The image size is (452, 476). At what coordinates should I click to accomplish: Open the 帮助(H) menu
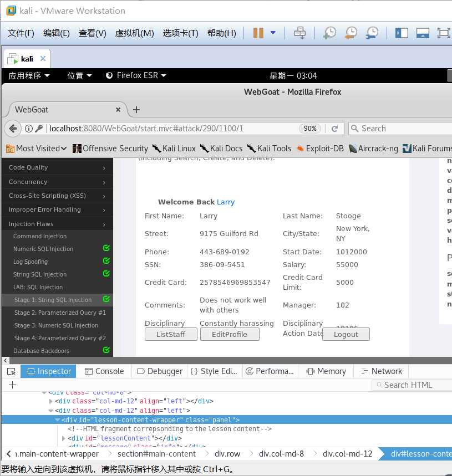pyautogui.click(x=221, y=33)
